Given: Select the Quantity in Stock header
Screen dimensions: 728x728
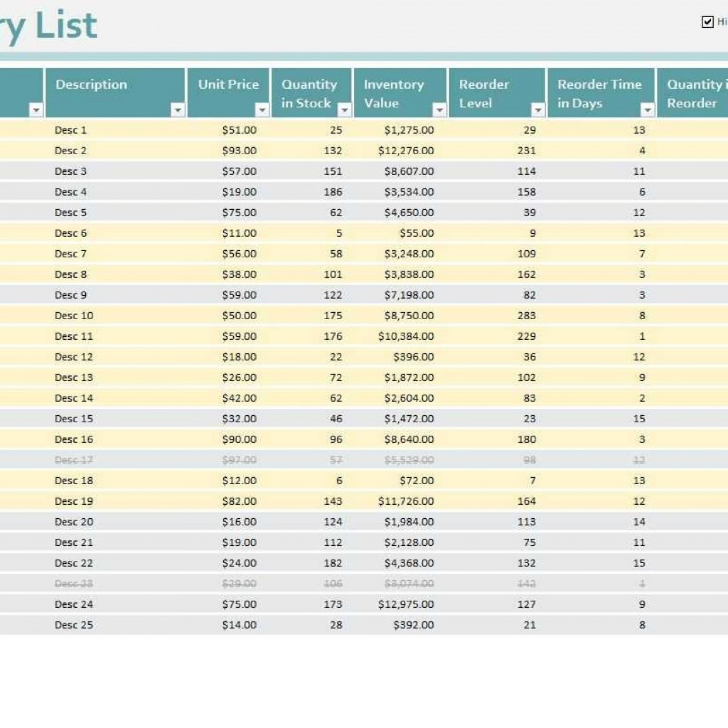Looking at the screenshot, I should click(x=311, y=93).
